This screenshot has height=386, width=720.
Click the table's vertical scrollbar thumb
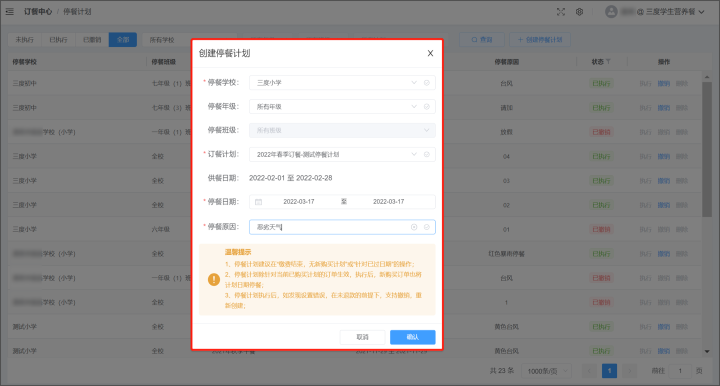point(707,149)
